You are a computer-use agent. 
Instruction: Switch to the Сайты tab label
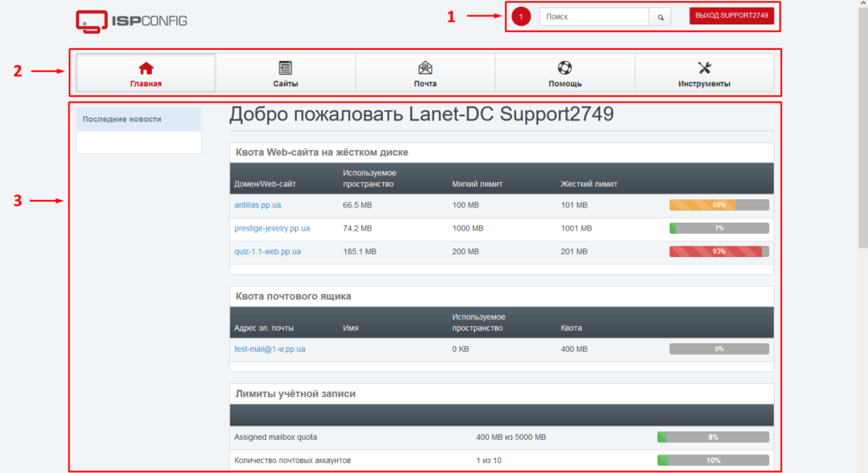click(x=286, y=84)
